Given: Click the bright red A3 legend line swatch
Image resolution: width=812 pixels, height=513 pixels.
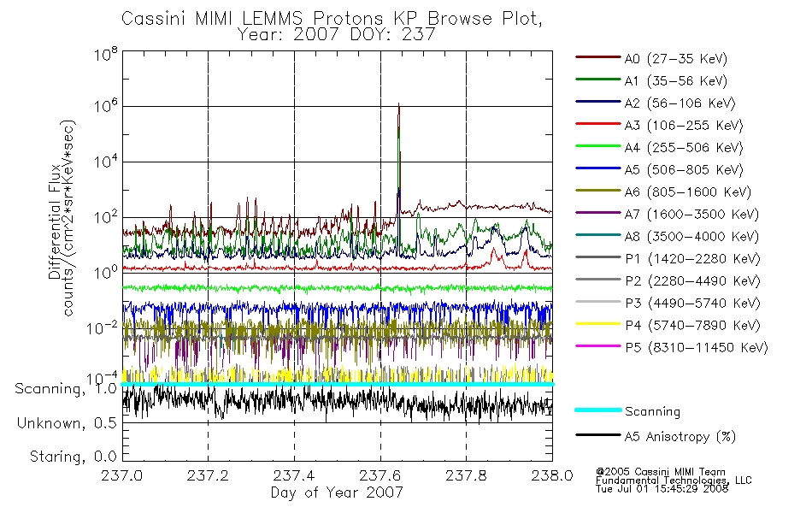Looking at the screenshot, I should (598, 124).
